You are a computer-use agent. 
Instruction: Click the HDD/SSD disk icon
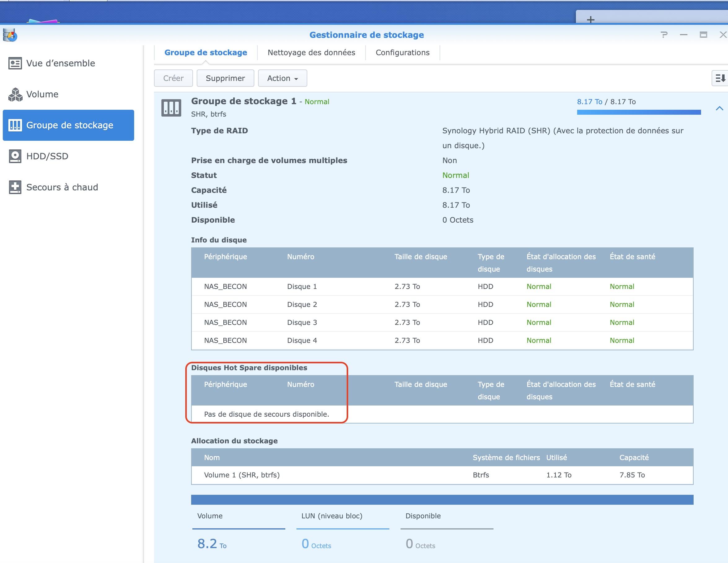point(15,156)
